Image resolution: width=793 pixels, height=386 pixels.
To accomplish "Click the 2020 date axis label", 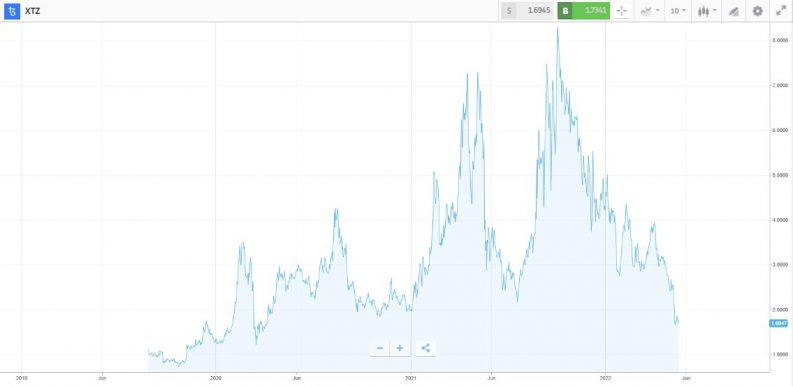I will click(x=215, y=377).
